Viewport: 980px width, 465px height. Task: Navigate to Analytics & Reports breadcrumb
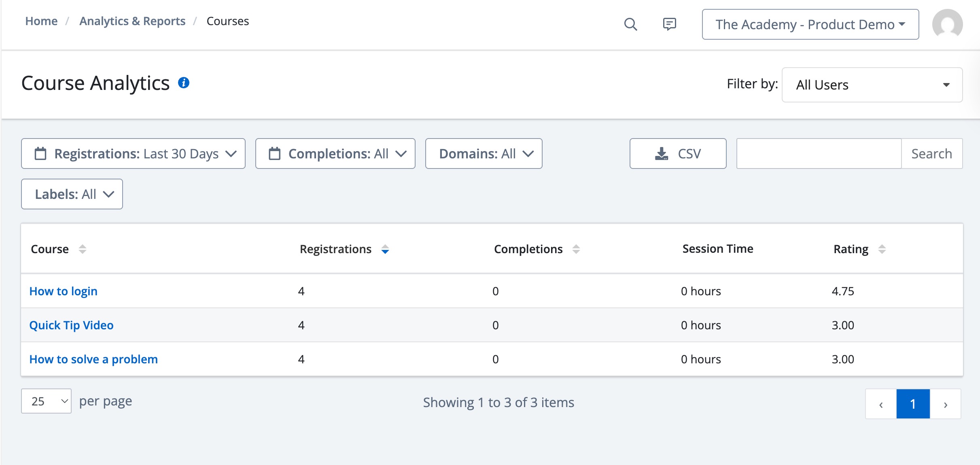(132, 21)
